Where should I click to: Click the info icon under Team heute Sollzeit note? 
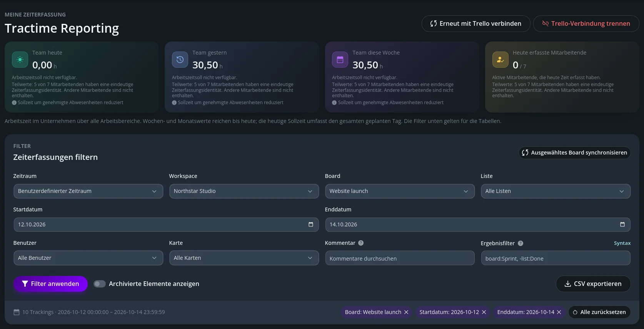14,103
